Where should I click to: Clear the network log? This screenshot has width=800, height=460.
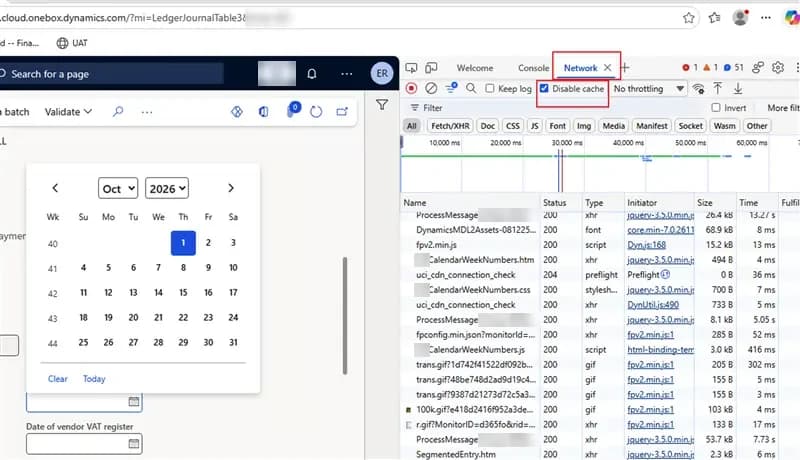tap(431, 88)
